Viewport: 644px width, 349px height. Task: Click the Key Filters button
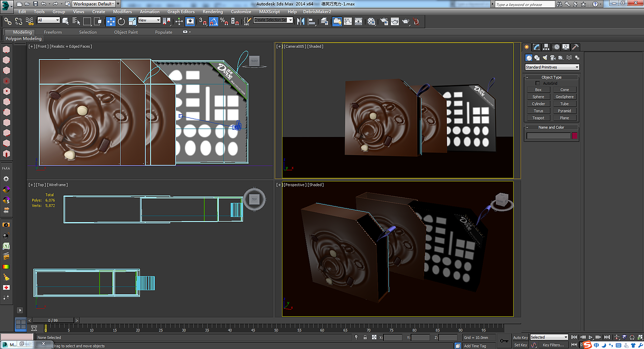(x=553, y=345)
